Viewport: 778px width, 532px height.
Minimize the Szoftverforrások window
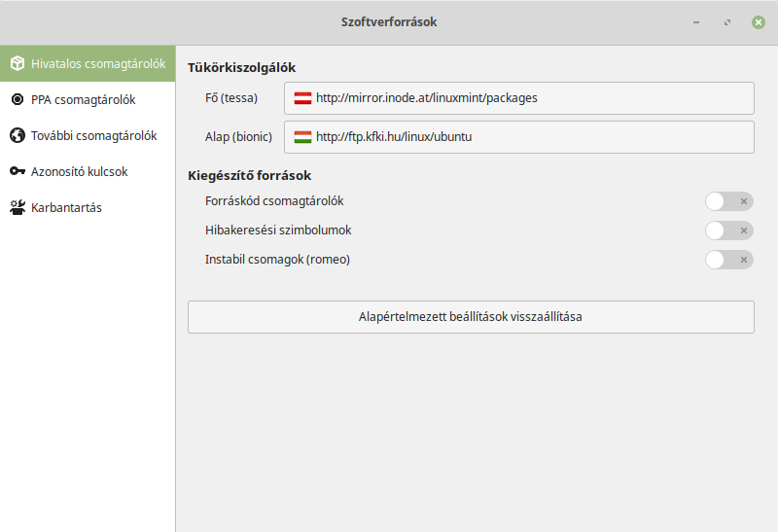point(696,22)
